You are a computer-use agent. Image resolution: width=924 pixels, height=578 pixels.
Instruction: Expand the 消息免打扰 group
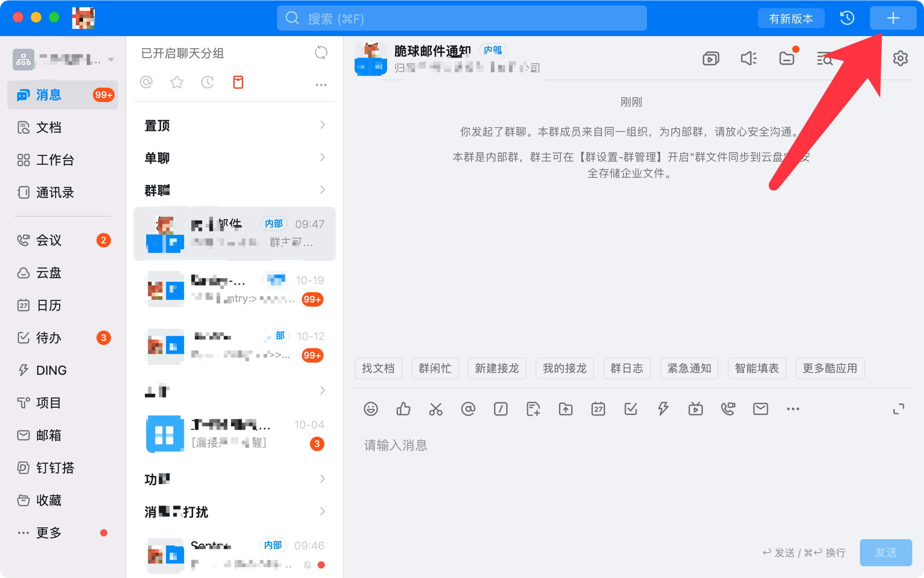pyautogui.click(x=235, y=512)
